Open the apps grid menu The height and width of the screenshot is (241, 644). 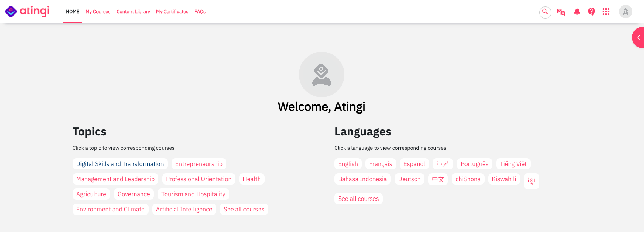click(606, 12)
